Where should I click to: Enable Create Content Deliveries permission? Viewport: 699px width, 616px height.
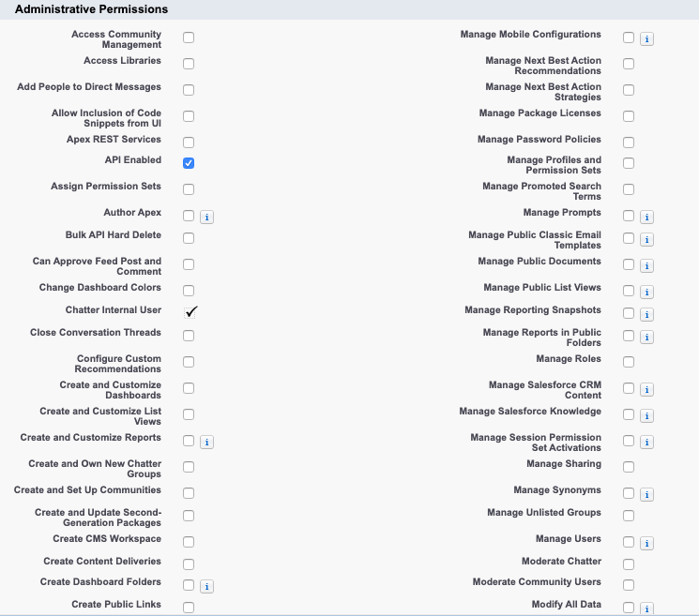click(x=189, y=564)
